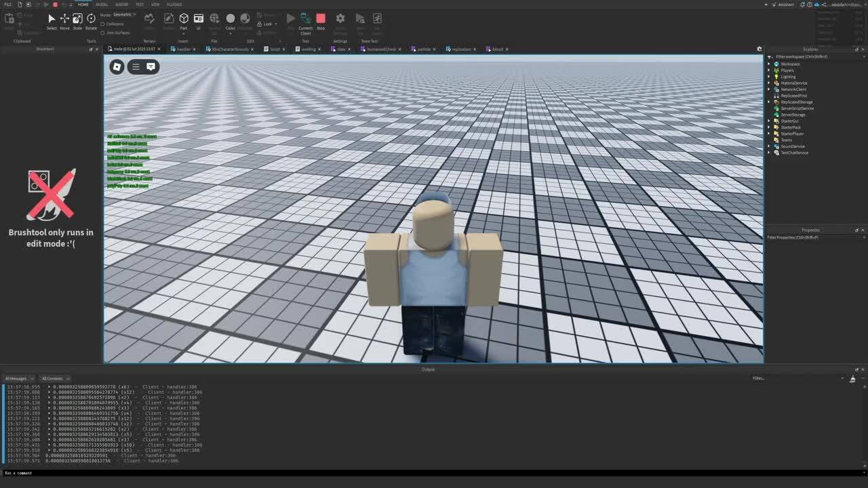Image resolution: width=868 pixels, height=488 pixels.
Task: Open the All Messages filter dropdown
Action: [x=19, y=378]
